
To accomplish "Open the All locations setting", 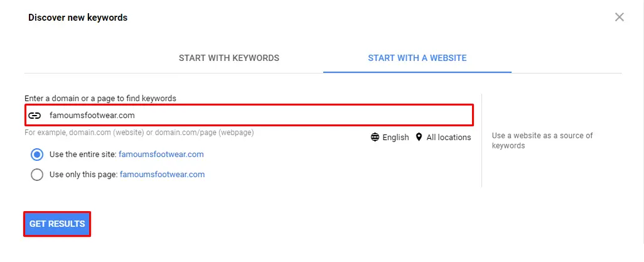I will tap(449, 138).
